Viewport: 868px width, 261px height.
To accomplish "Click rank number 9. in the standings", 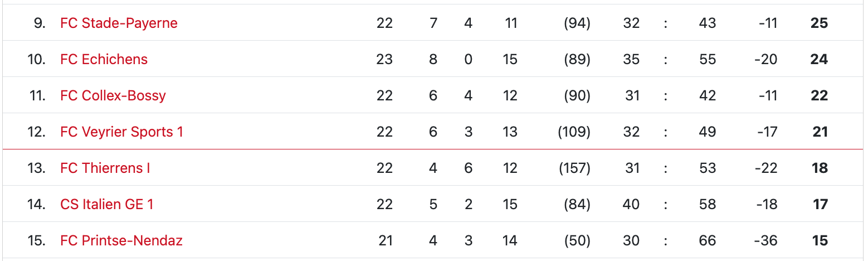I will tap(40, 23).
